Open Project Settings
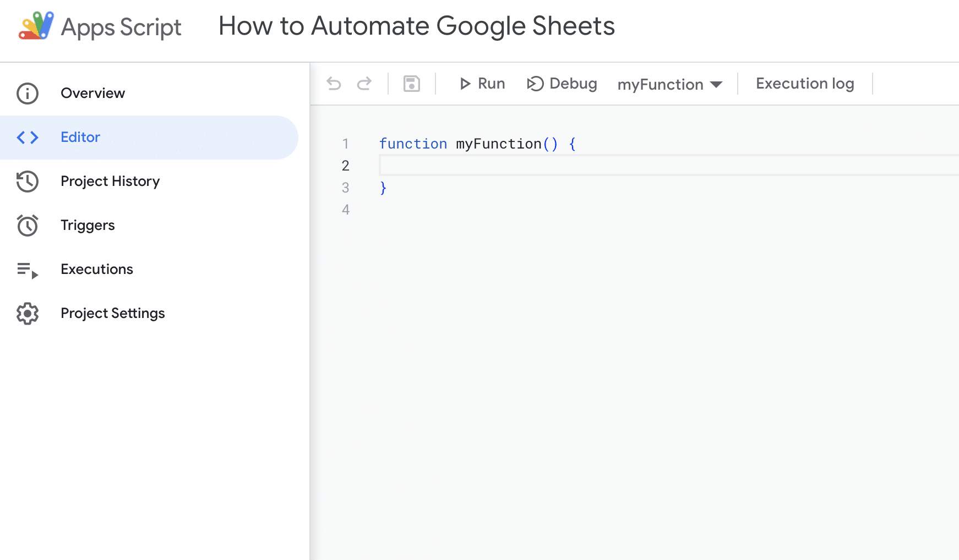The width and height of the screenshot is (959, 560). [149, 314]
